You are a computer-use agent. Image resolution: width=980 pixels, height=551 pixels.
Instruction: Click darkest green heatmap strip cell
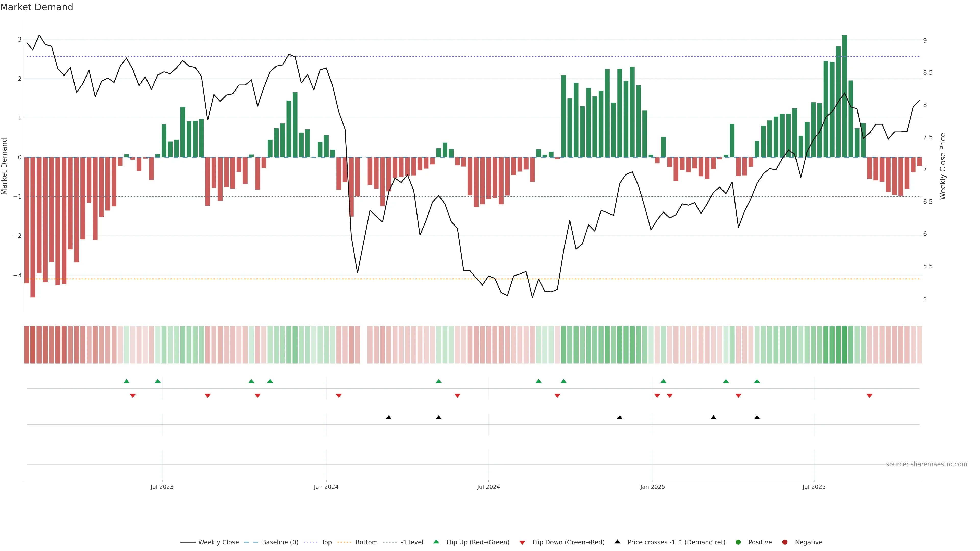844,345
